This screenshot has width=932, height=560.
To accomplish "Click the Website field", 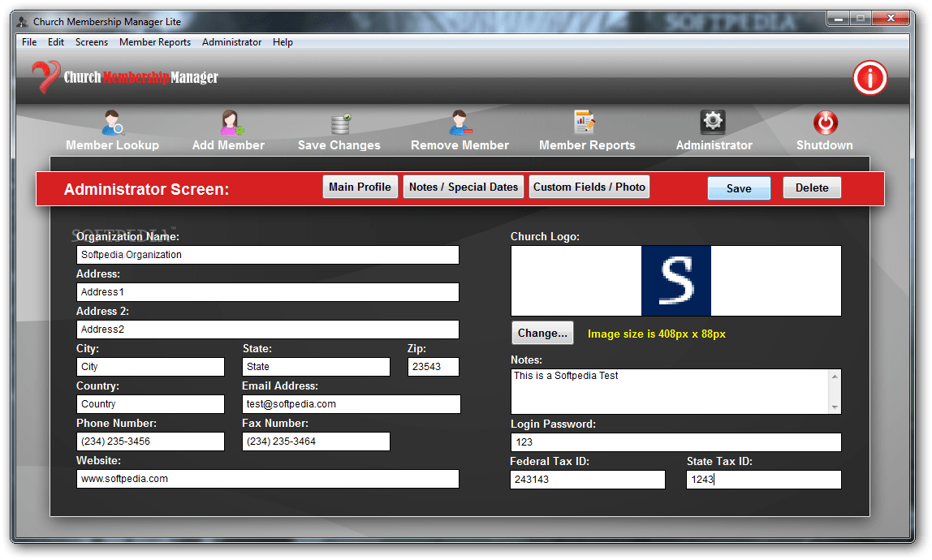I will click(x=267, y=479).
